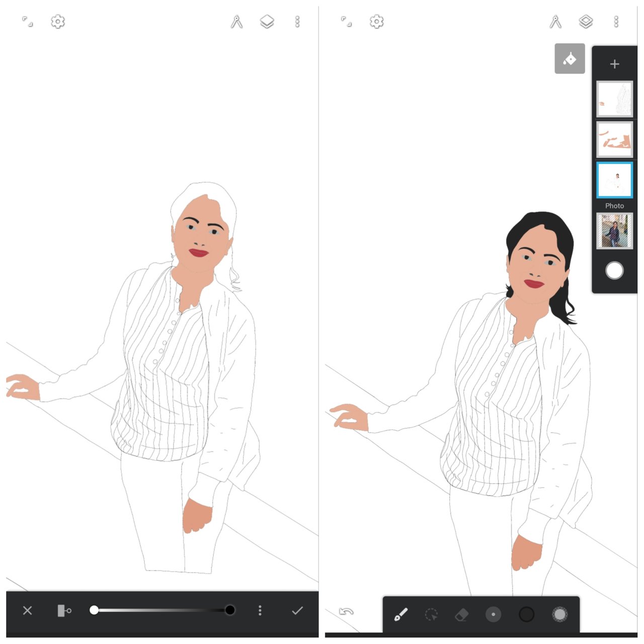This screenshot has width=644, height=644.
Task: Open drawing guides compass in right screenshot
Action: click(x=555, y=22)
